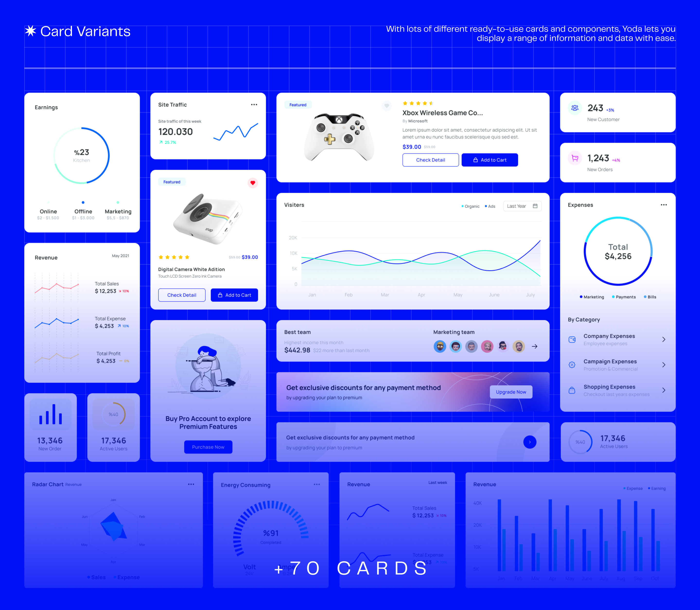Click Purchase Now for Pro Account
Image resolution: width=700 pixels, height=610 pixels.
click(x=208, y=447)
